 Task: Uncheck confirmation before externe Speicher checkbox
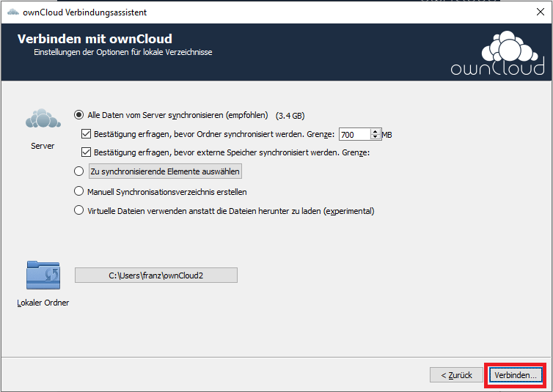click(86, 152)
